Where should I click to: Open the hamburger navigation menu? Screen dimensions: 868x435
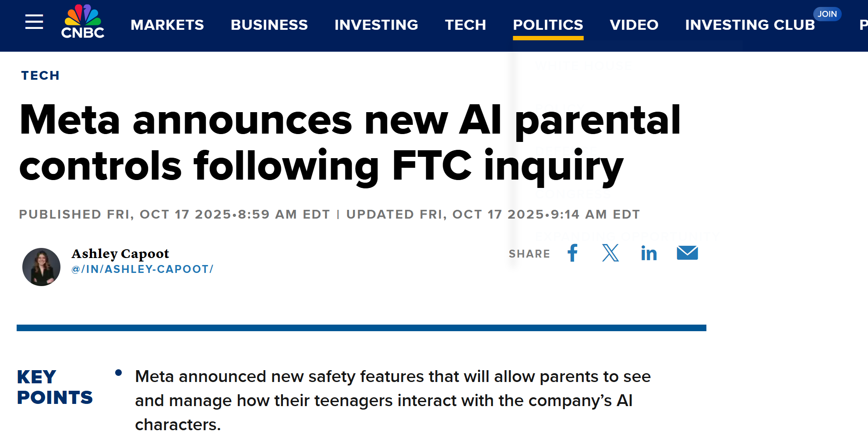tap(34, 22)
